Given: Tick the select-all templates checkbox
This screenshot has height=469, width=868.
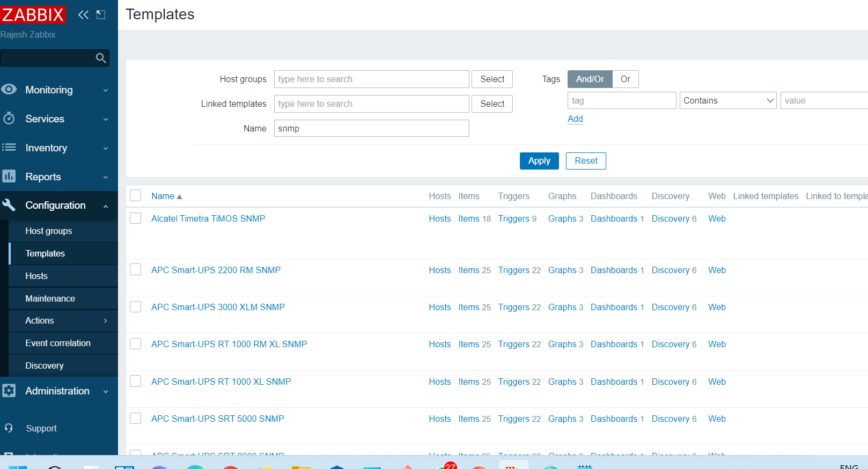Looking at the screenshot, I should (136, 195).
